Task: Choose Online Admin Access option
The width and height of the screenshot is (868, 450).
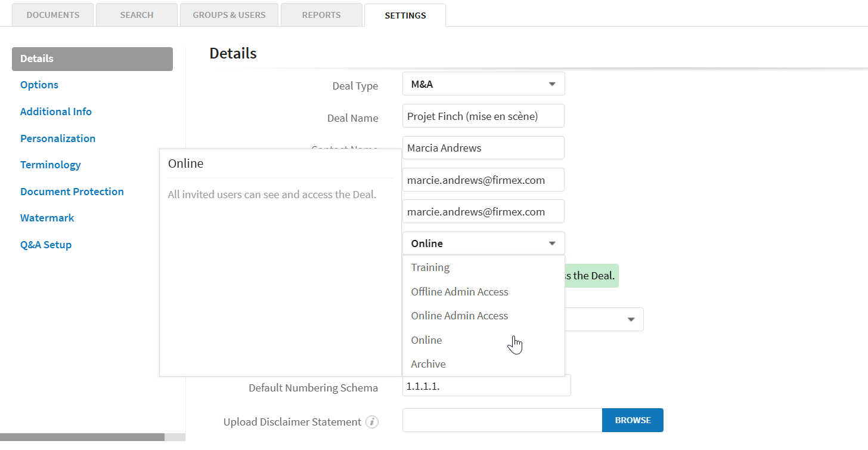Action: [x=483, y=316]
